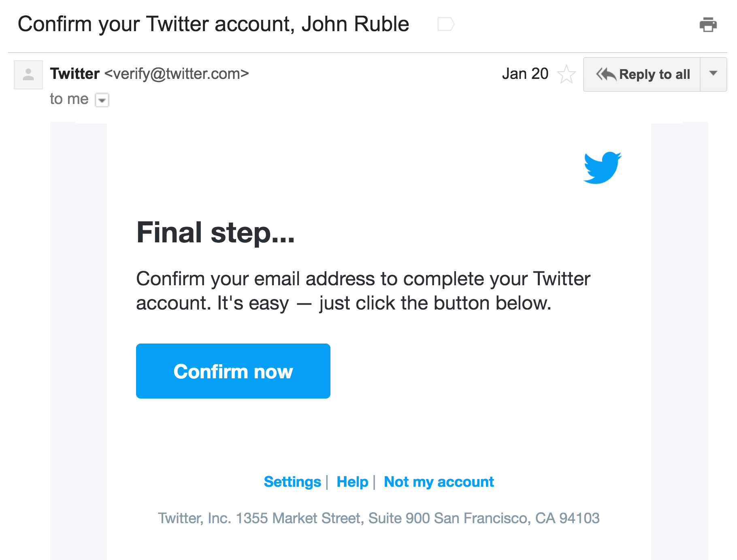Click the Not my account link

pos(439,482)
